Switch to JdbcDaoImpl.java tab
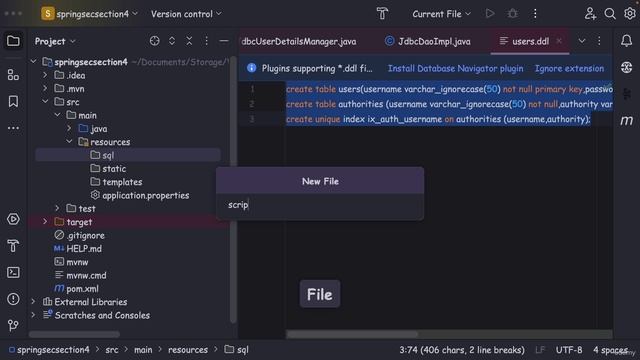 tap(428, 41)
